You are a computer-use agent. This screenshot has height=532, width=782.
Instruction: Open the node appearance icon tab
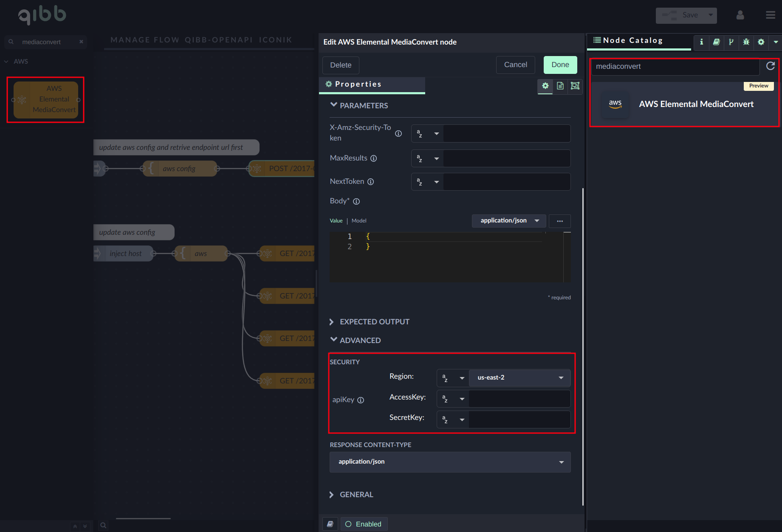click(x=575, y=86)
